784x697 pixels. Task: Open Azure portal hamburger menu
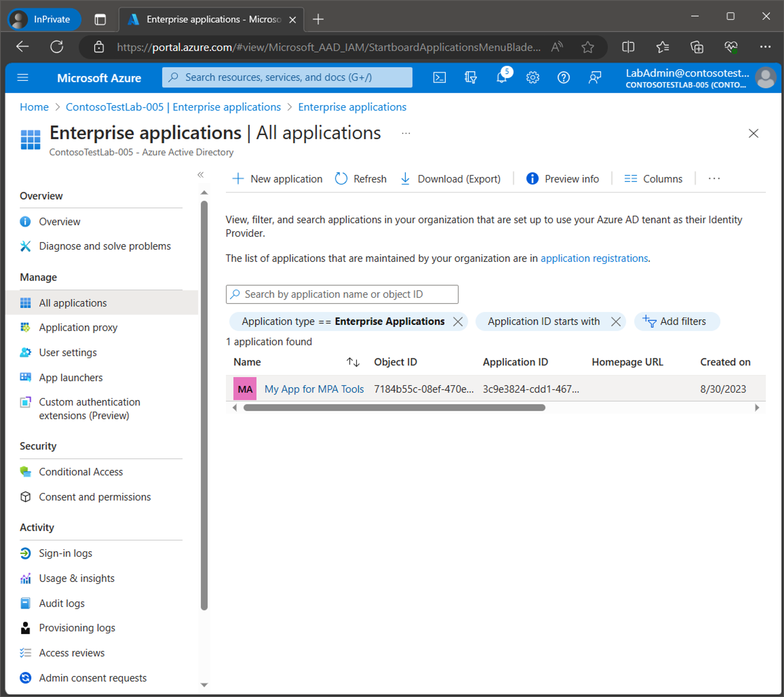tap(23, 78)
